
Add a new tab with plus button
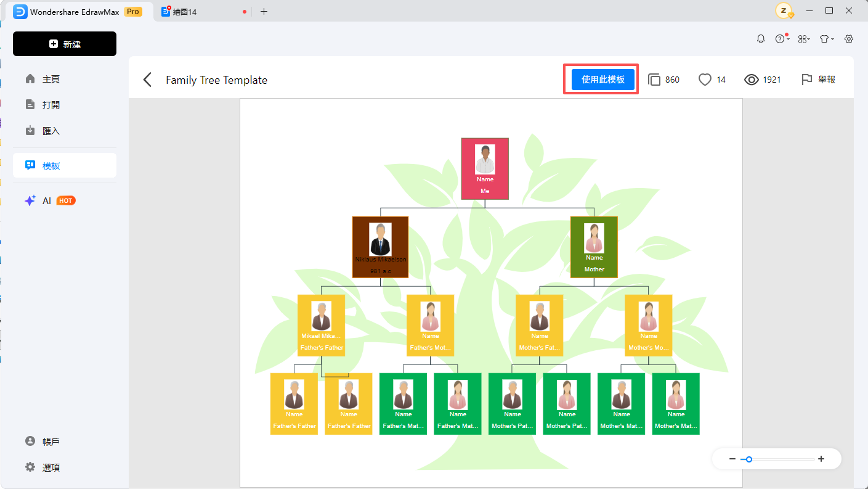click(264, 11)
